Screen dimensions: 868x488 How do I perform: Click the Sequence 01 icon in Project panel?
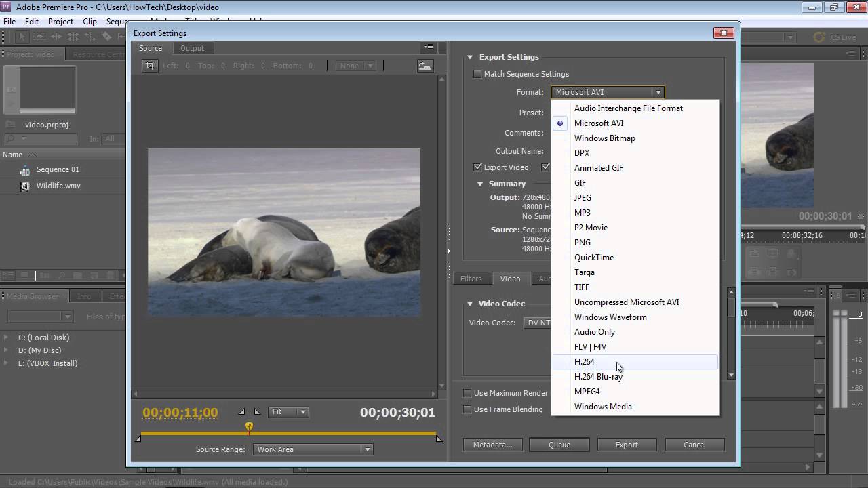[25, 170]
